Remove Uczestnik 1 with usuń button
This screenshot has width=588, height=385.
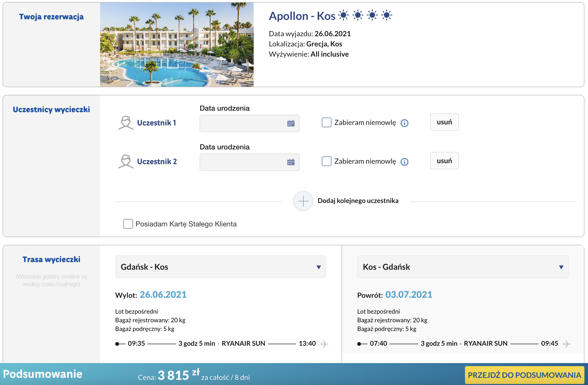pos(444,122)
